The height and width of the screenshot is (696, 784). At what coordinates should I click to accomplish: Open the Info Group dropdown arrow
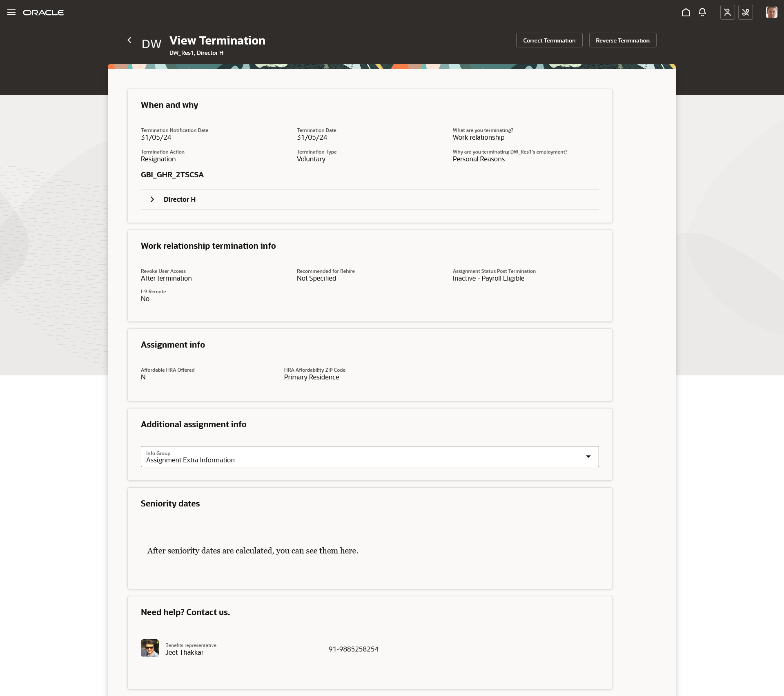click(x=588, y=457)
